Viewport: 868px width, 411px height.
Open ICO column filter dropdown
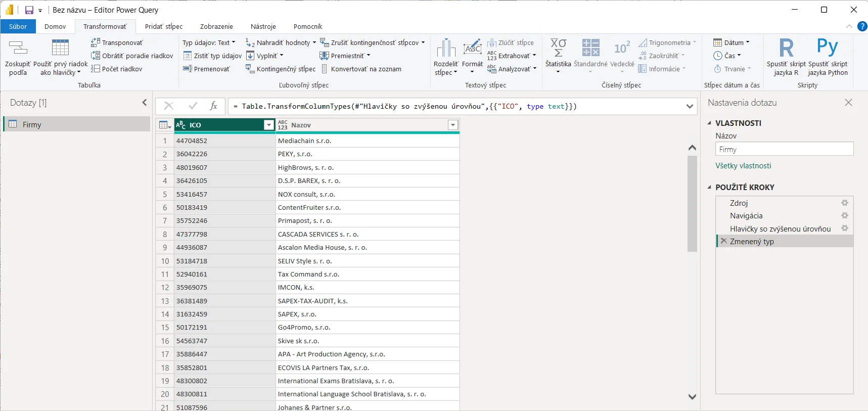(x=269, y=125)
